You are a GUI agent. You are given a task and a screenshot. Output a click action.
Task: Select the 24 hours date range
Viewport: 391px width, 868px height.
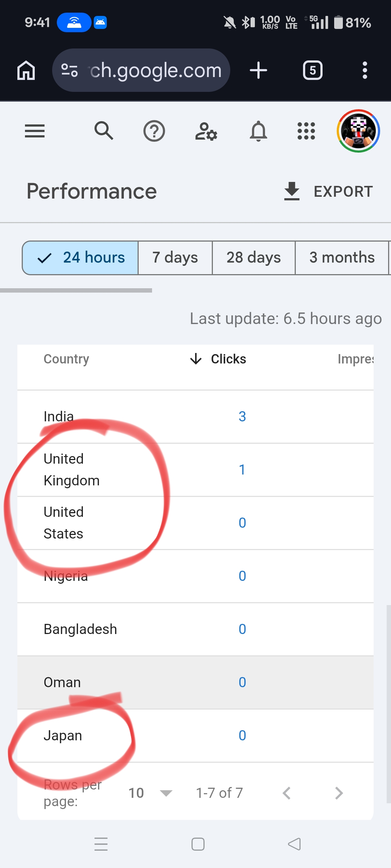80,258
